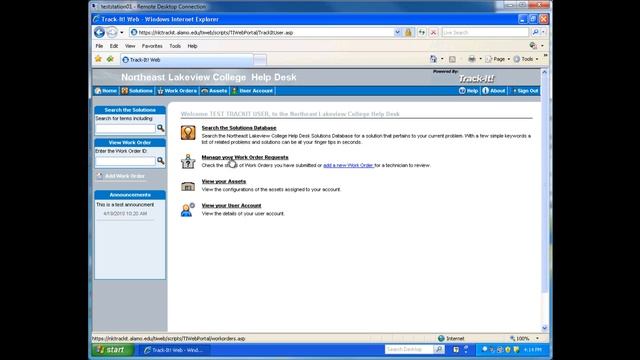Image resolution: width=640 pixels, height=360 pixels.
Task: Click the Stop loading X icon
Action: (433, 32)
